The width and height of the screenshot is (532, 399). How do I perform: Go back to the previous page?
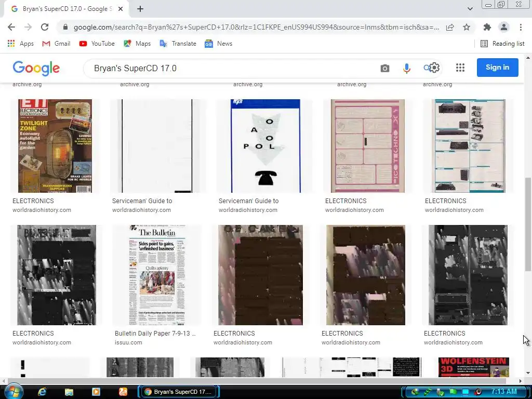click(11, 27)
